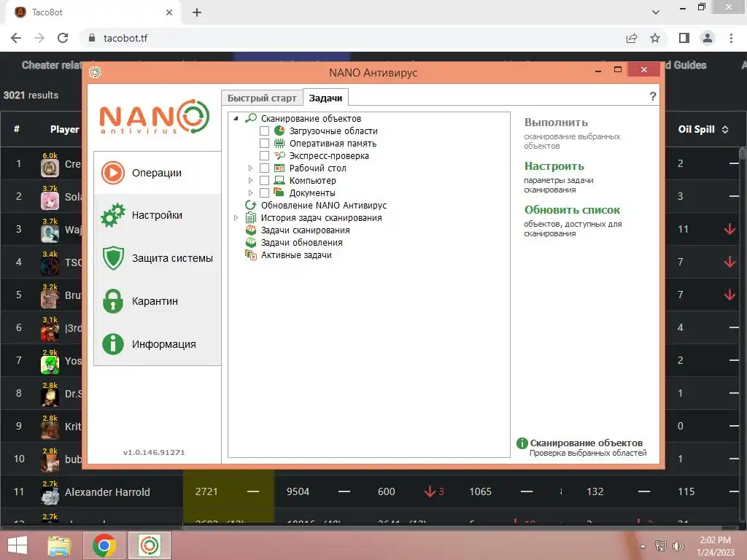Click the Загрузочные области pie icon
Viewport: 747px width, 560px height.
pos(279,131)
